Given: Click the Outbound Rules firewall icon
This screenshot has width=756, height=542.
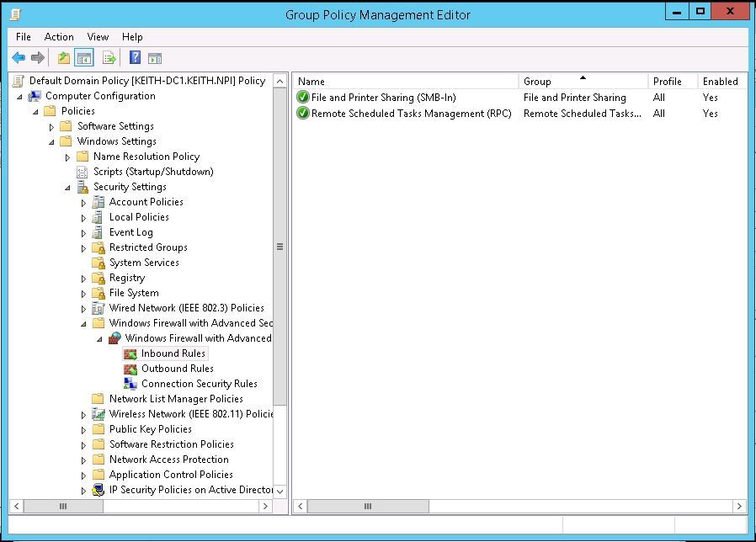Looking at the screenshot, I should [130, 369].
